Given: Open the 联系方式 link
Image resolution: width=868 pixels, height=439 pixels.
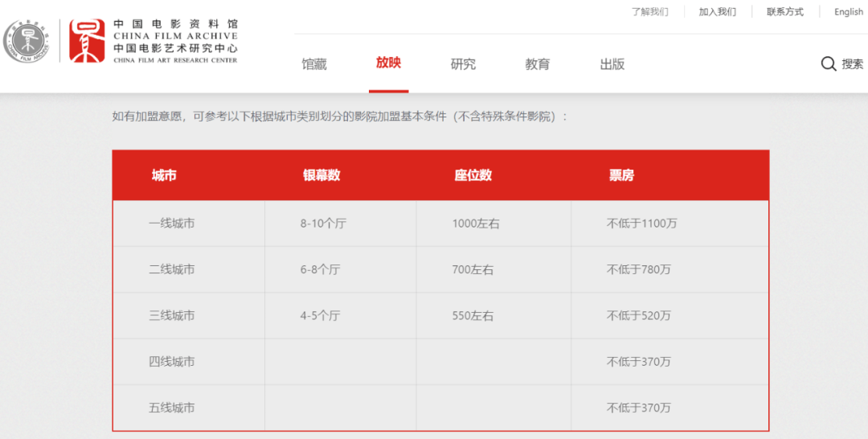Looking at the screenshot, I should (784, 12).
